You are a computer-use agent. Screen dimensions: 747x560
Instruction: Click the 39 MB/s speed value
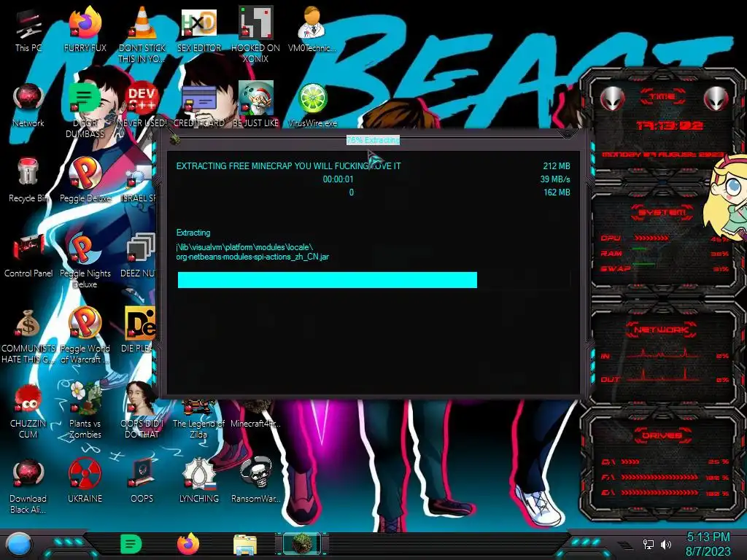click(x=555, y=179)
